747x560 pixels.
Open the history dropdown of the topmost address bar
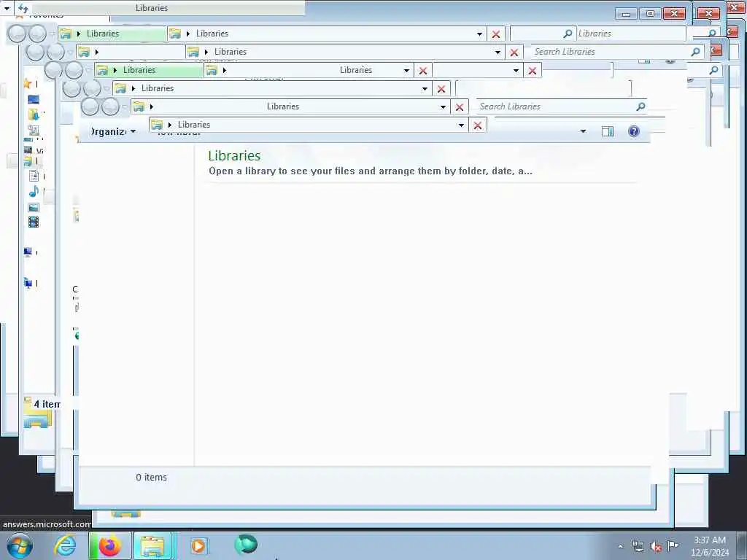click(x=479, y=34)
